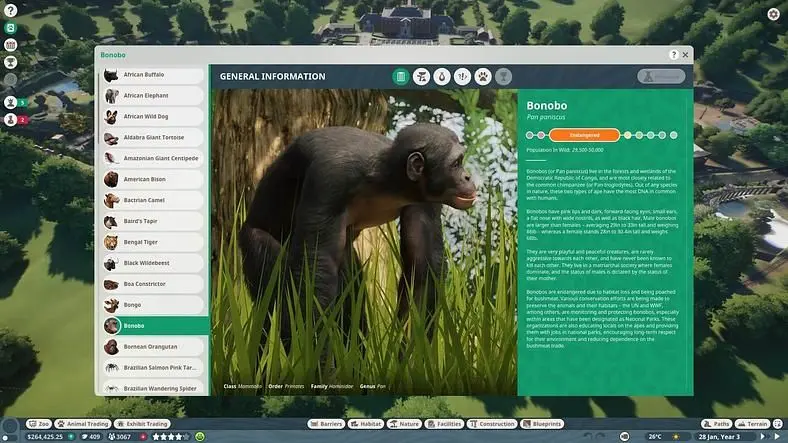Select the highlighted Bonobo list entry
788x443 pixels.
(x=156, y=326)
